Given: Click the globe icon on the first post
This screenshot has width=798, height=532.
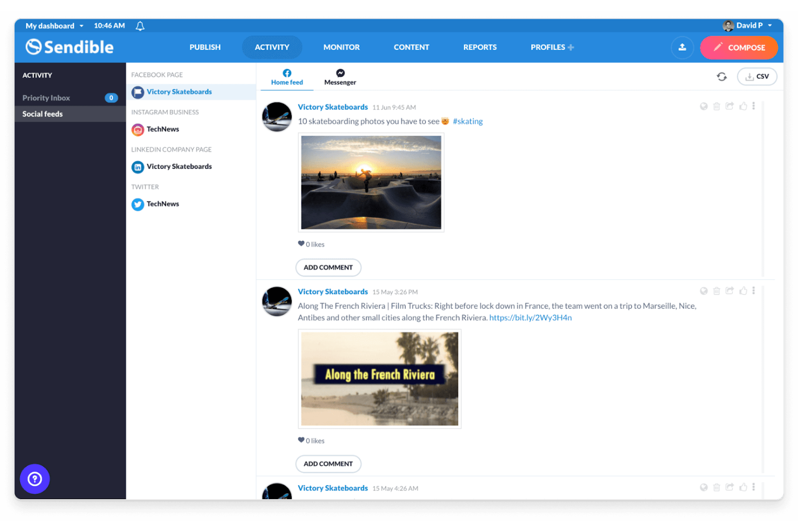Looking at the screenshot, I should pyautogui.click(x=704, y=106).
